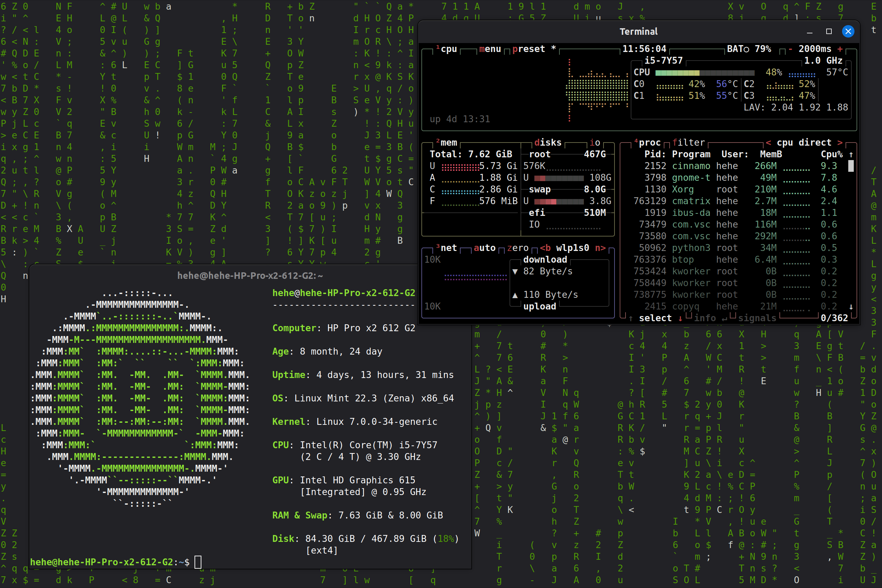Open the proc filter field
Viewport: 882px width, 588px height.
click(689, 143)
